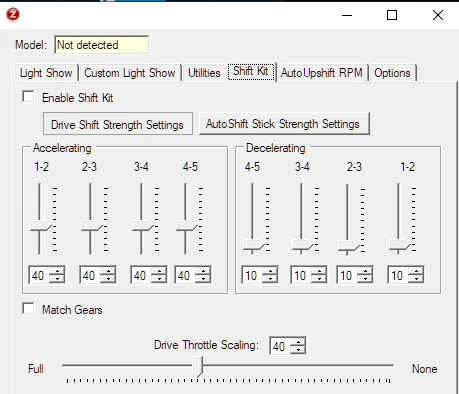459x394 pixels.
Task: Click the Decelerating 1-2 numeric field
Action: (x=399, y=275)
